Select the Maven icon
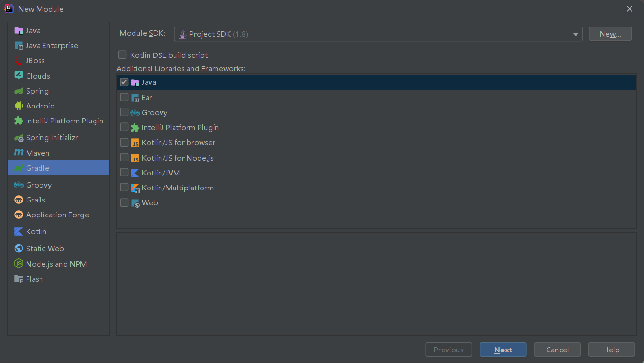The height and width of the screenshot is (363, 644). [19, 153]
